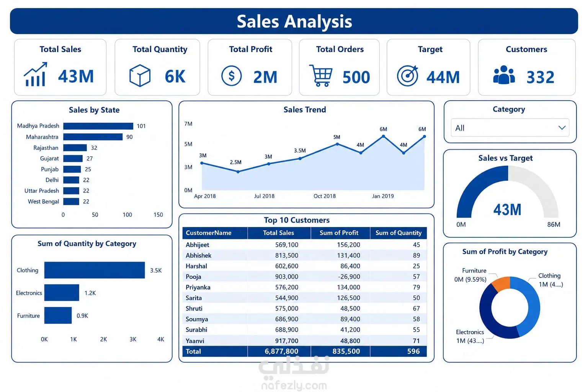
Task: Select the Furniture quantity bar 0.9K
Action: (x=58, y=315)
